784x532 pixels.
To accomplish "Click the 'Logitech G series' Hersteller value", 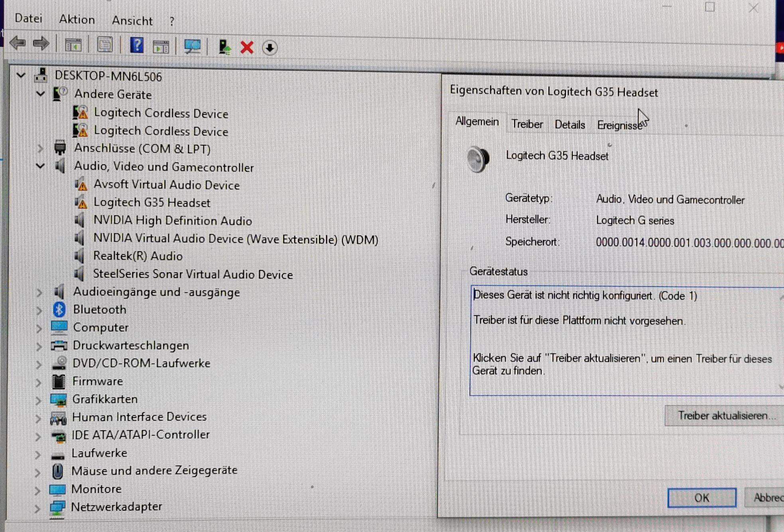I will (x=635, y=221).
